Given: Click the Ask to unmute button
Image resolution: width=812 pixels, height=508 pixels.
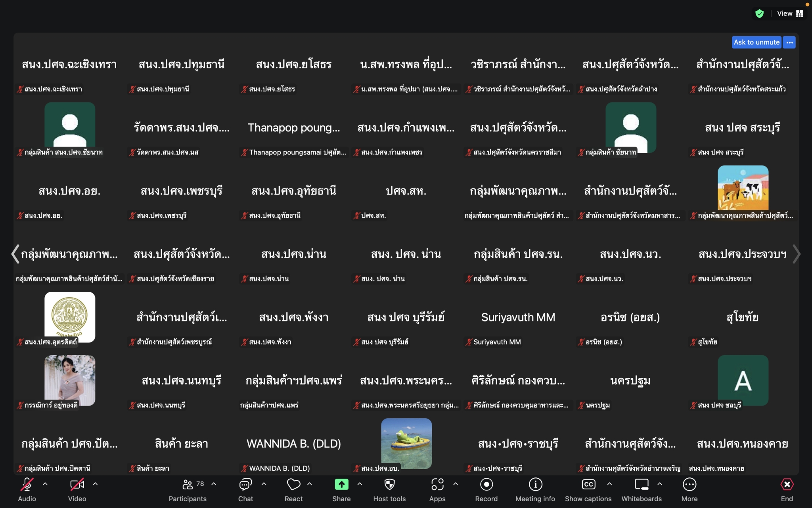Looking at the screenshot, I should [756, 42].
